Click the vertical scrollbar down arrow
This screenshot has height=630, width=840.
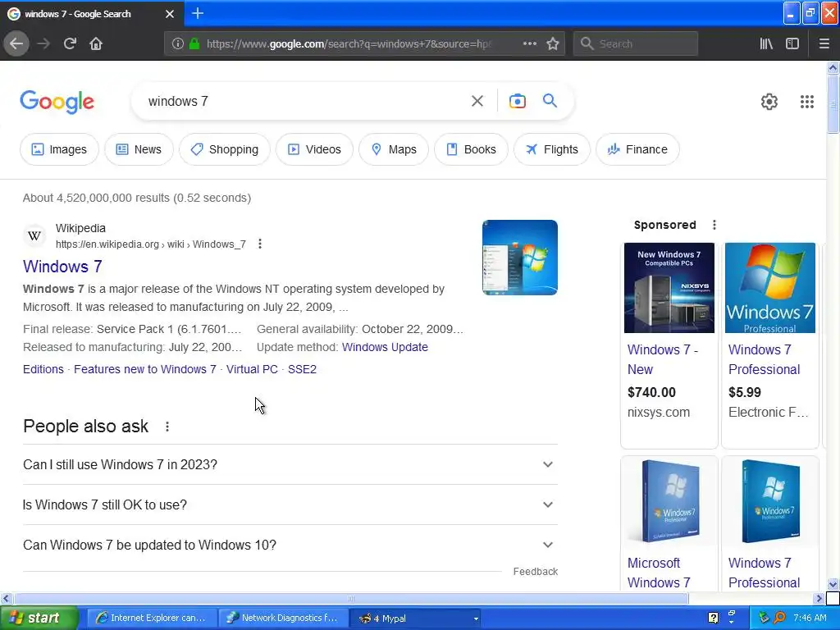833,584
